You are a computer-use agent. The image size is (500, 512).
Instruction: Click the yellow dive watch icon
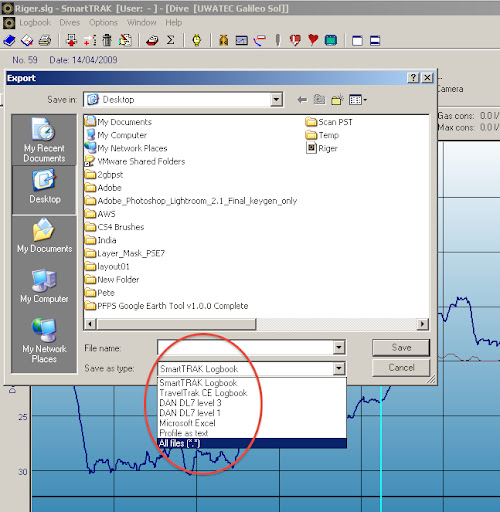click(x=197, y=40)
